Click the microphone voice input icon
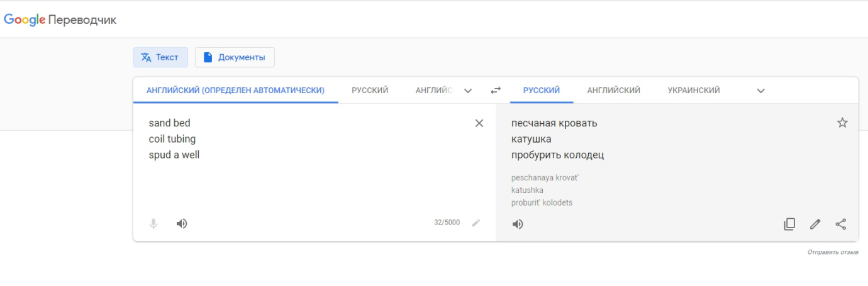Viewport: 868px width, 286px height. [x=153, y=224]
